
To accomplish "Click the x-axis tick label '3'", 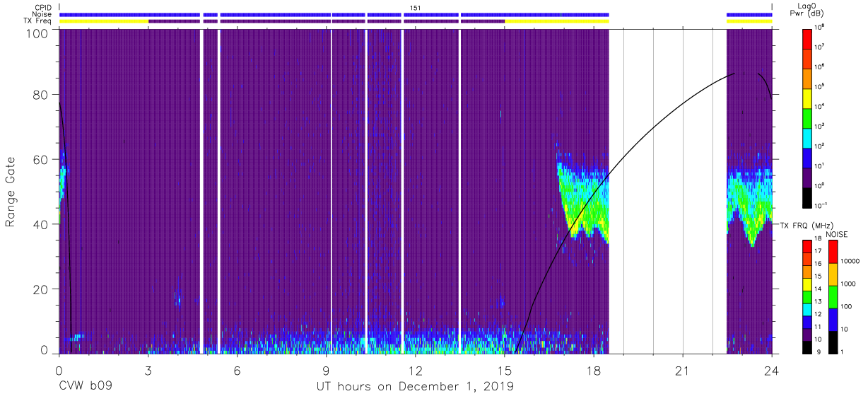I will [x=148, y=371].
